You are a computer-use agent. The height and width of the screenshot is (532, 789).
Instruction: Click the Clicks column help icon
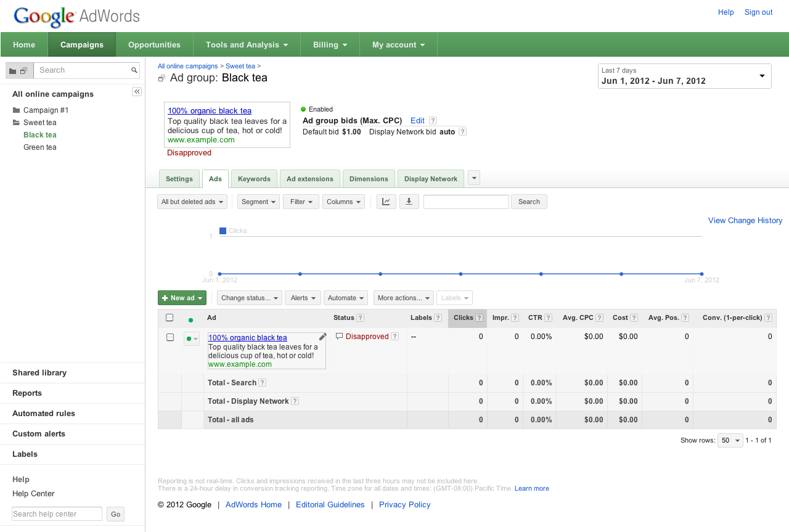(479, 318)
